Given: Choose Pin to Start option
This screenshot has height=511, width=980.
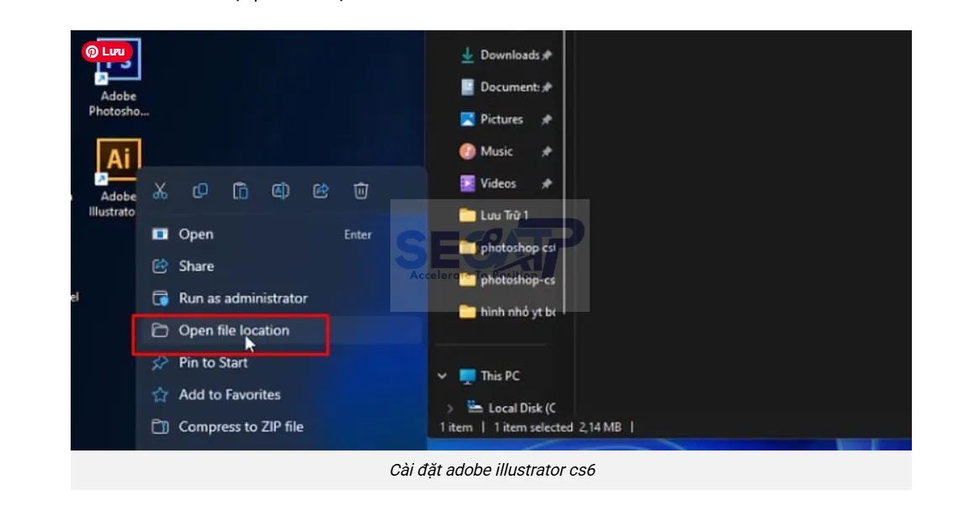Looking at the screenshot, I should [x=213, y=363].
